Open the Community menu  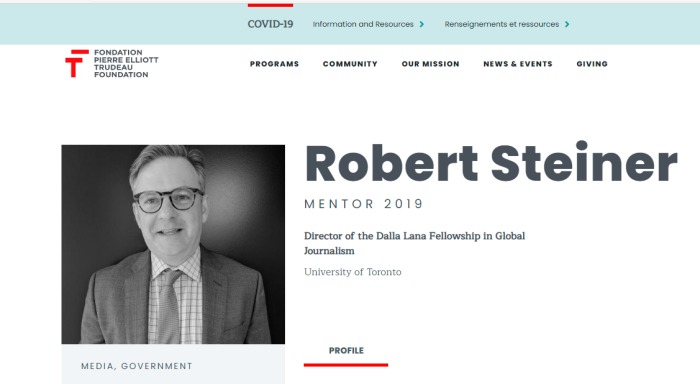click(x=350, y=64)
